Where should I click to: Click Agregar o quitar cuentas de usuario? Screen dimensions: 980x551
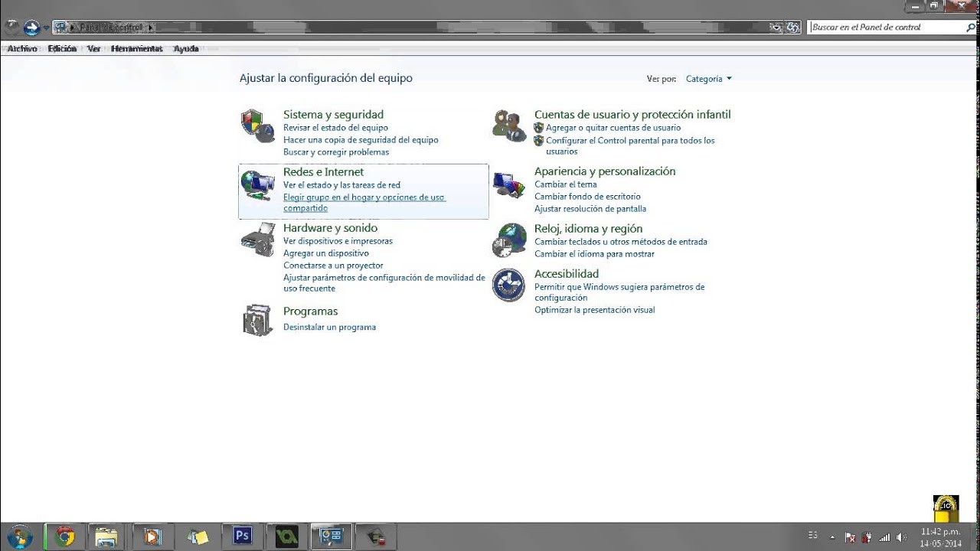[613, 128]
